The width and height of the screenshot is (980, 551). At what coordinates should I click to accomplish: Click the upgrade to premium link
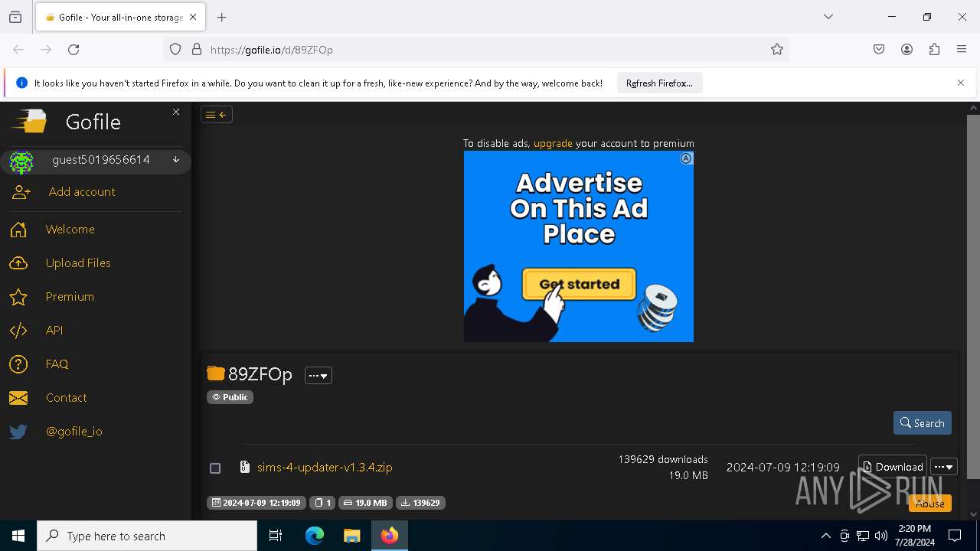pyautogui.click(x=553, y=143)
